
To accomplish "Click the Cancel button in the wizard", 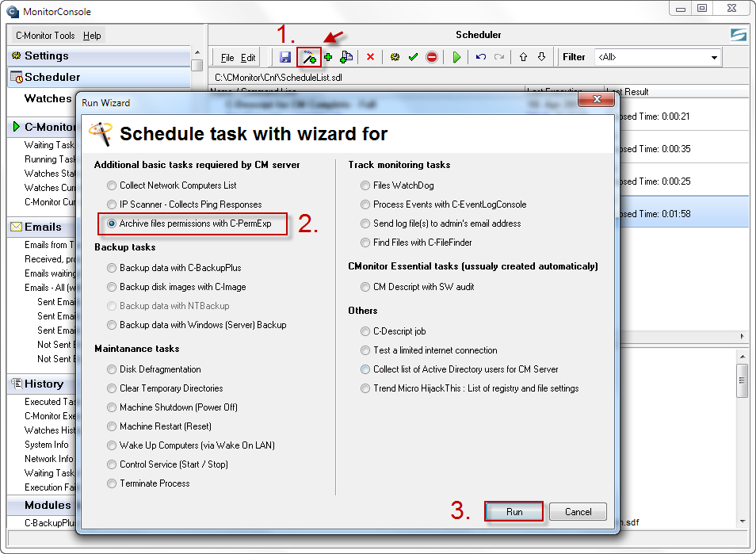I will click(x=578, y=511).
